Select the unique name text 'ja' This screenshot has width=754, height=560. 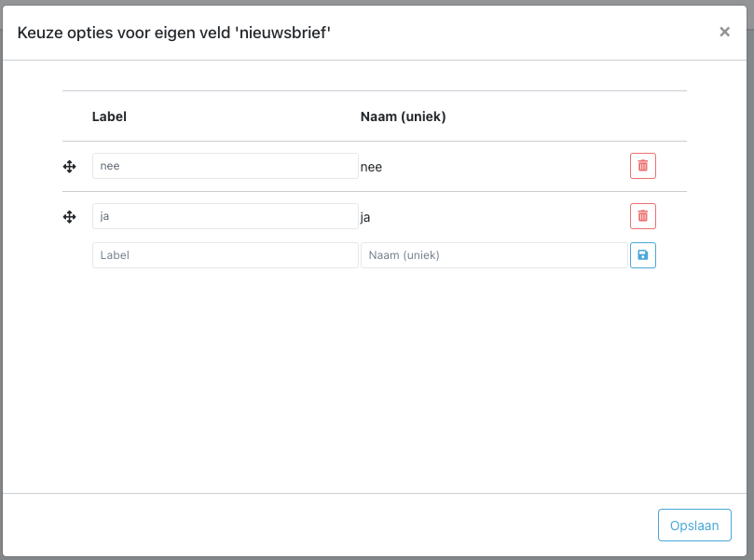365,217
